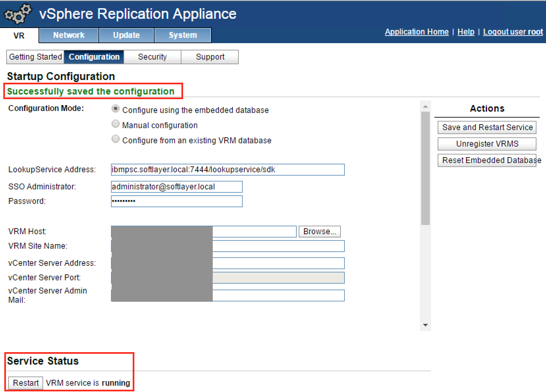Choose Manual configuration mode

click(115, 124)
